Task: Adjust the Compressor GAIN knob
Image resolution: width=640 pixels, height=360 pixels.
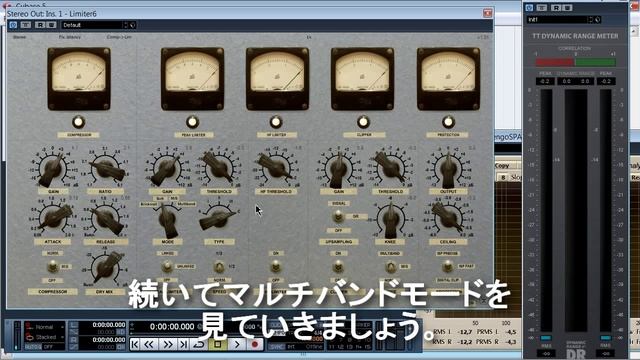Action: pyautogui.click(x=53, y=168)
